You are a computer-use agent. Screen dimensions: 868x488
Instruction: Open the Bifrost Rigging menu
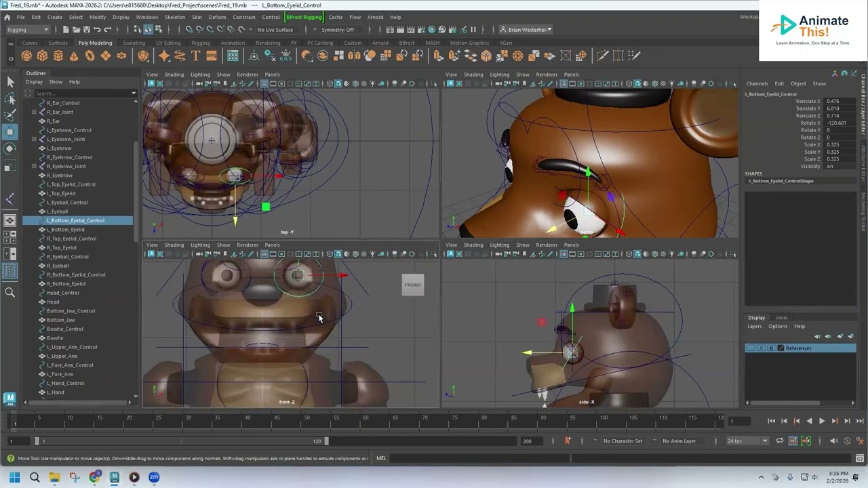click(304, 17)
